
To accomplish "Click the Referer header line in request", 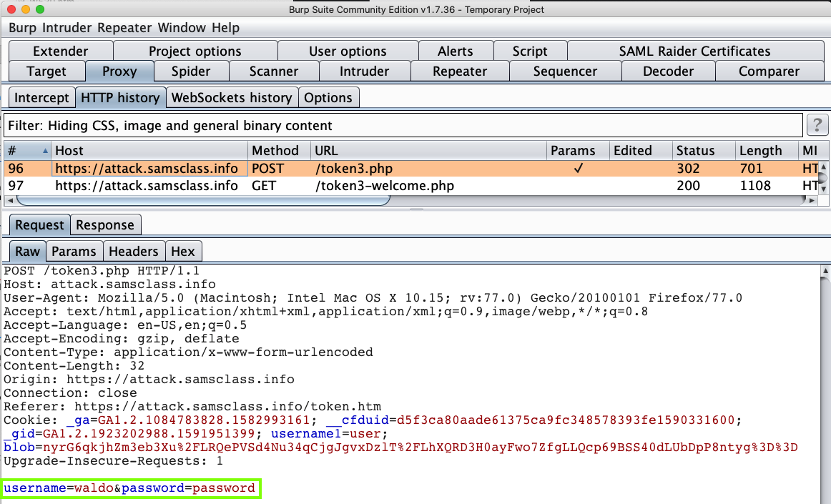I will pos(192,407).
